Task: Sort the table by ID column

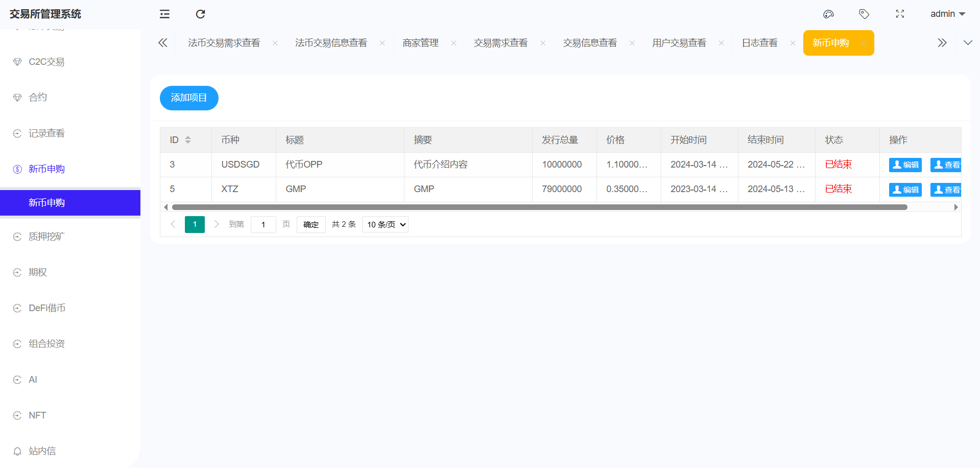Action: point(187,140)
